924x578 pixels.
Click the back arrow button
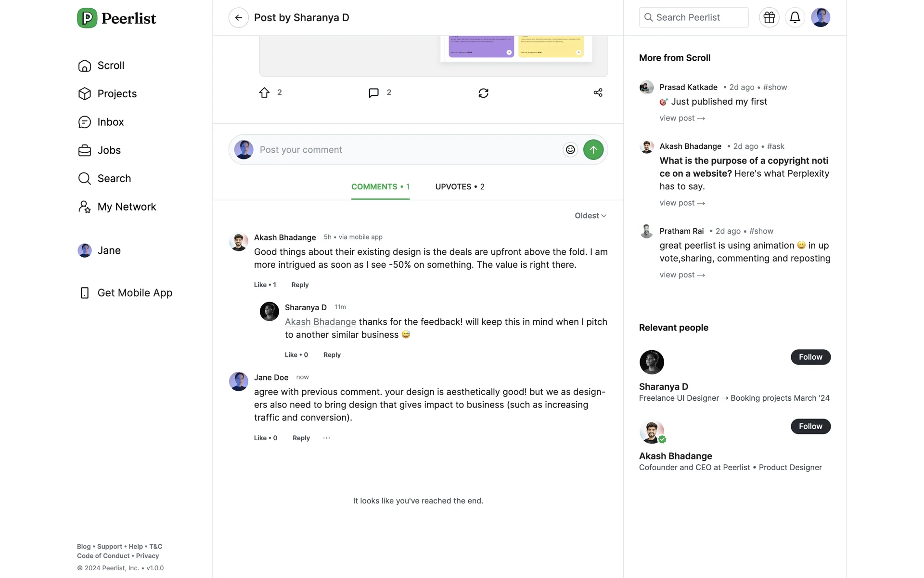click(x=238, y=18)
